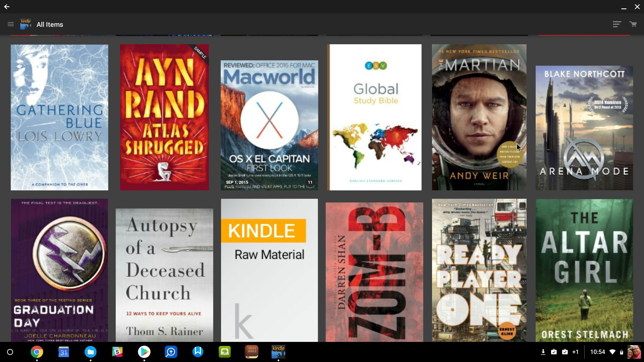Viewport: 644px width, 362px height.
Task: Open the second Play Store notification icon
Action: point(565,352)
